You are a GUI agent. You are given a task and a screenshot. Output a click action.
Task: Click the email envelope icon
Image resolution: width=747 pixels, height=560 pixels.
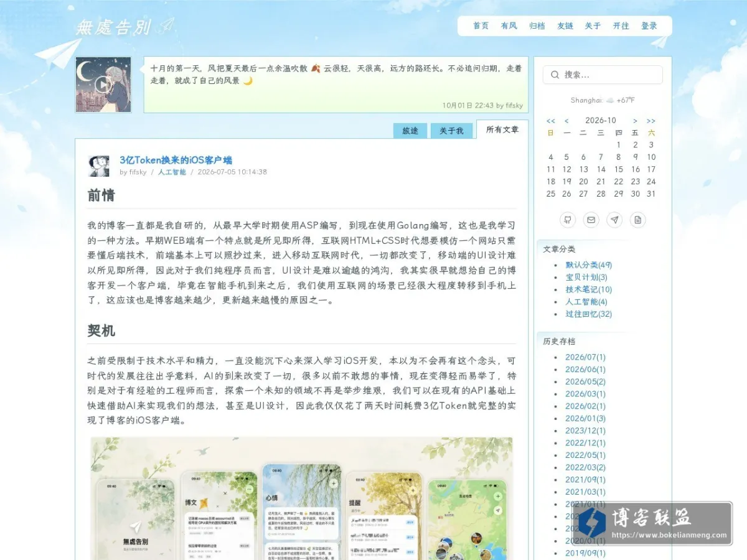pos(591,220)
